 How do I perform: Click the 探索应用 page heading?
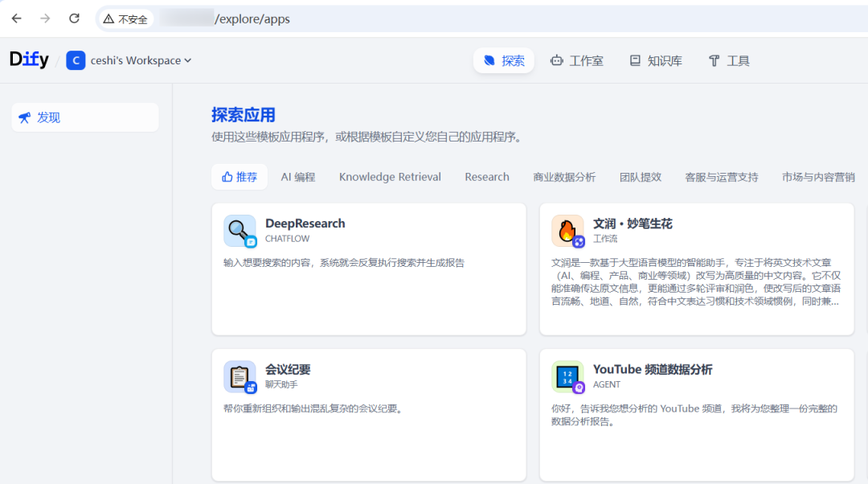click(244, 115)
